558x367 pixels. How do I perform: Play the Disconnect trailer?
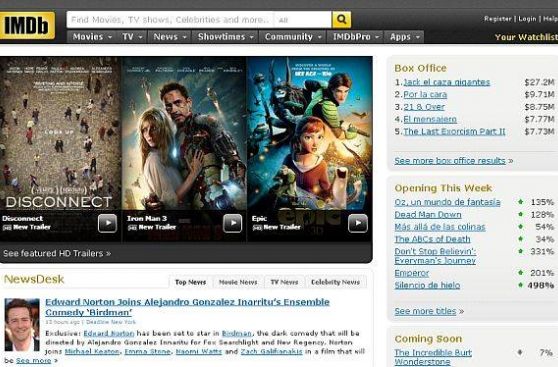tap(107, 223)
